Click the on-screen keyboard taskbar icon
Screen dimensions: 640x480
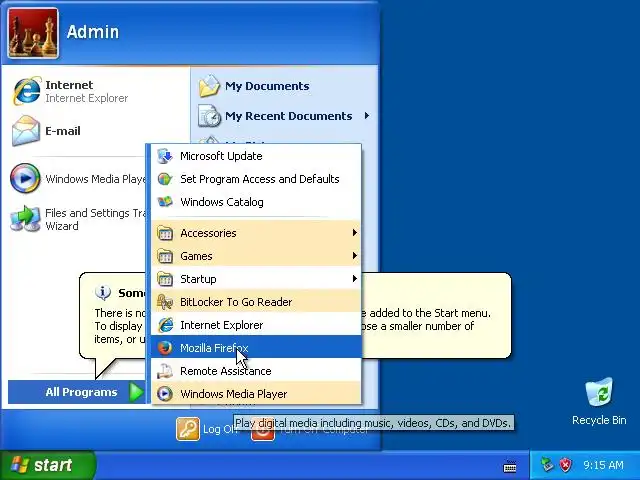point(510,466)
